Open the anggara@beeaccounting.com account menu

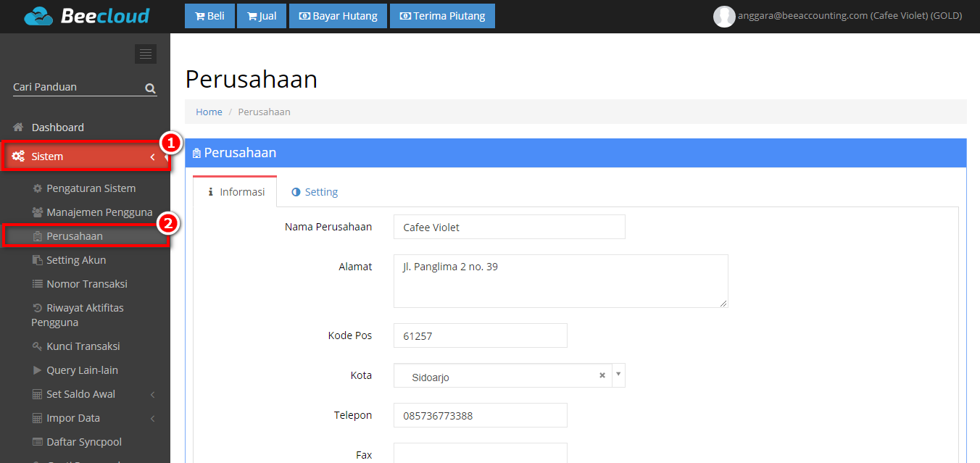(x=850, y=15)
